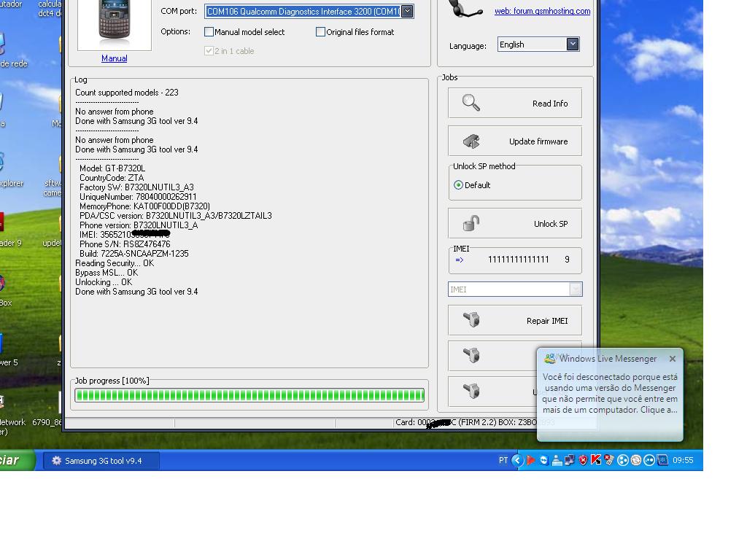This screenshot has width=747, height=560.
Task: Click the job progress bar
Action: click(249, 394)
